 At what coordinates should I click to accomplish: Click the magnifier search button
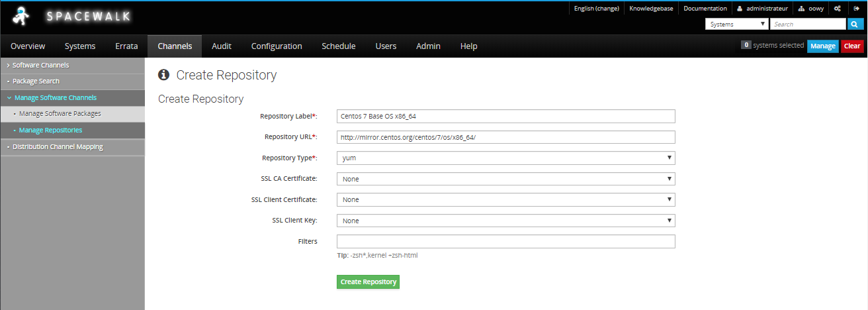pyautogui.click(x=855, y=24)
